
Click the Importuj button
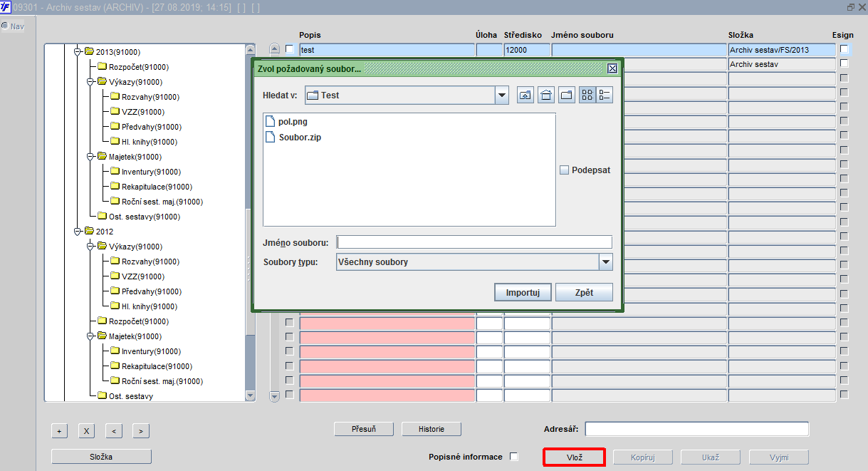523,292
